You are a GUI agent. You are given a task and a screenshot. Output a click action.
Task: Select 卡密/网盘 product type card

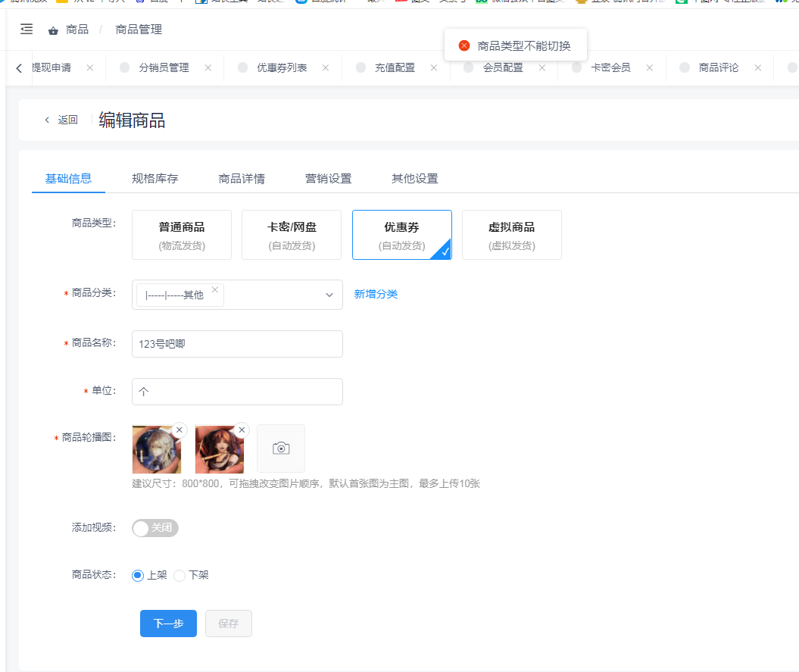(x=292, y=235)
